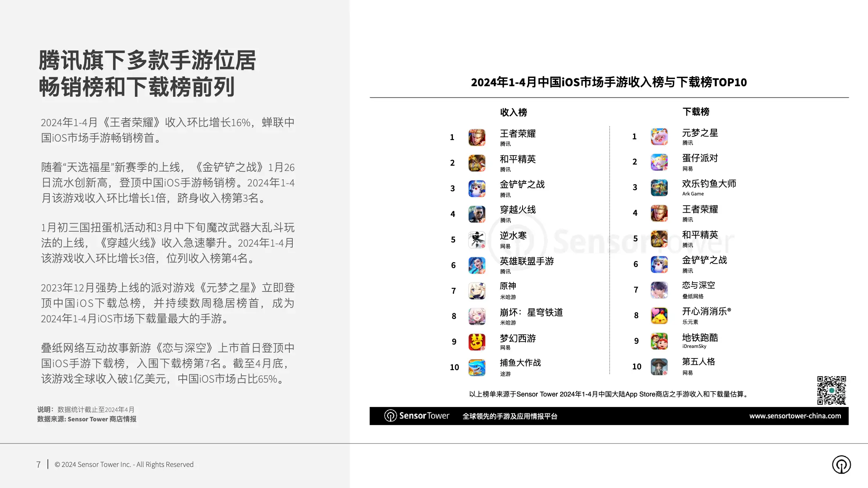Viewport: 868px width, 488px height.
Task: Click the Sensor Tower logo in black banner
Action: pos(417,416)
